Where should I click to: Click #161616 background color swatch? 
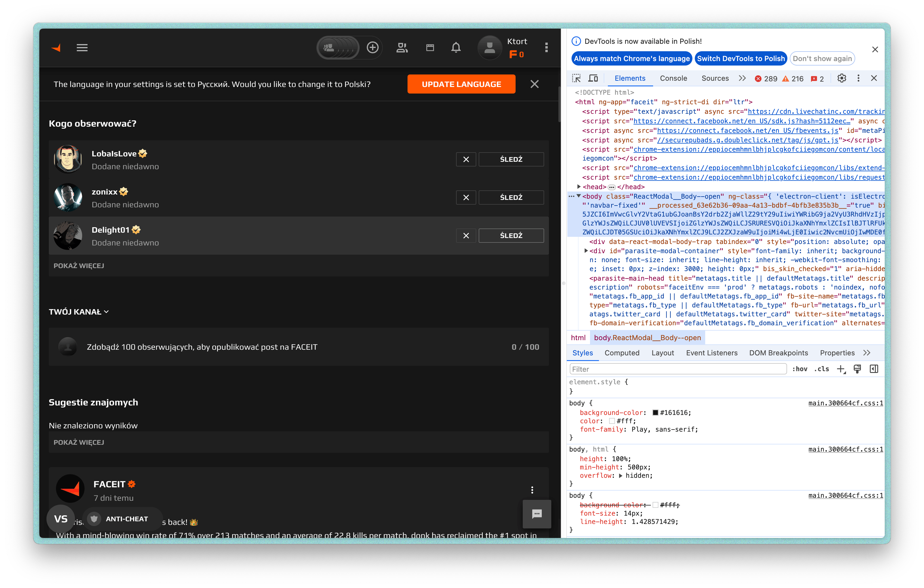[655, 413]
